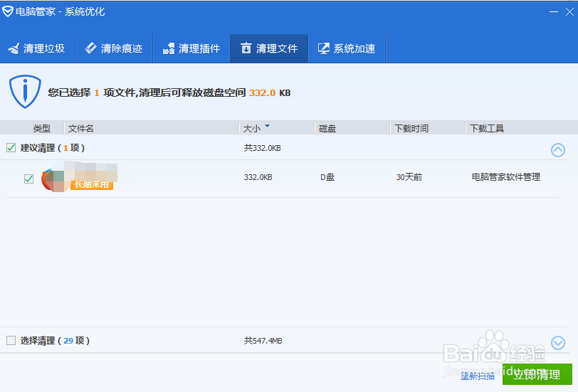Click the 共332.0KB total text
This screenshot has height=392, width=578.
tap(262, 148)
